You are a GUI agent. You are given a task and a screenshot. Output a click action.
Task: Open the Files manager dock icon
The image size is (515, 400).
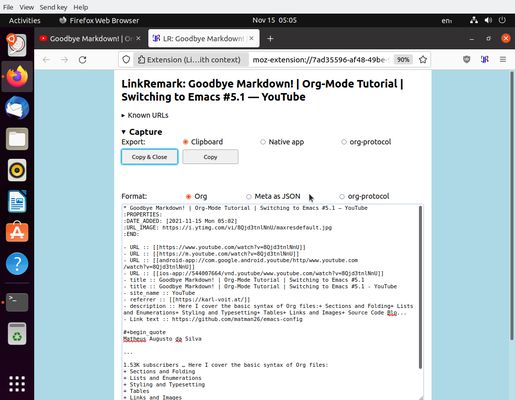pos(17,139)
